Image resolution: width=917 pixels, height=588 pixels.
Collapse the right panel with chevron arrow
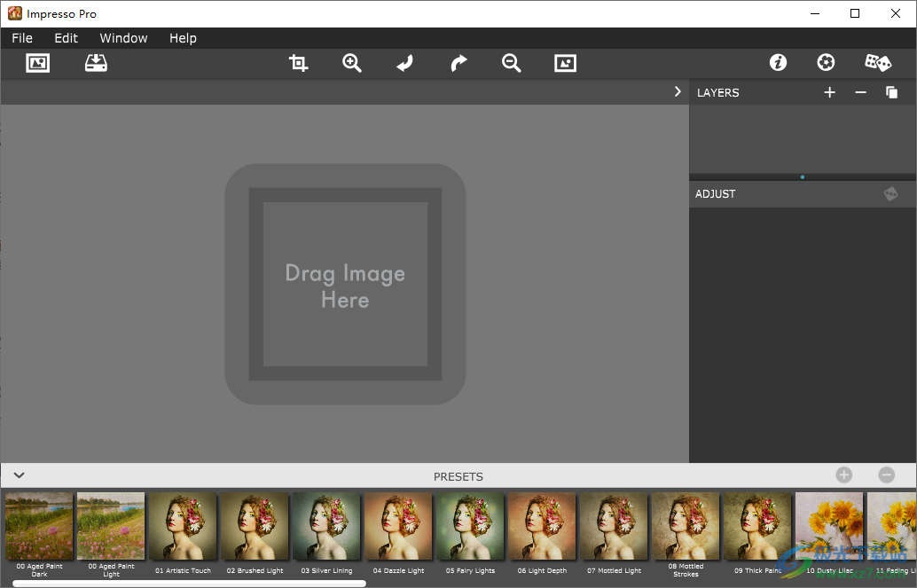point(678,91)
